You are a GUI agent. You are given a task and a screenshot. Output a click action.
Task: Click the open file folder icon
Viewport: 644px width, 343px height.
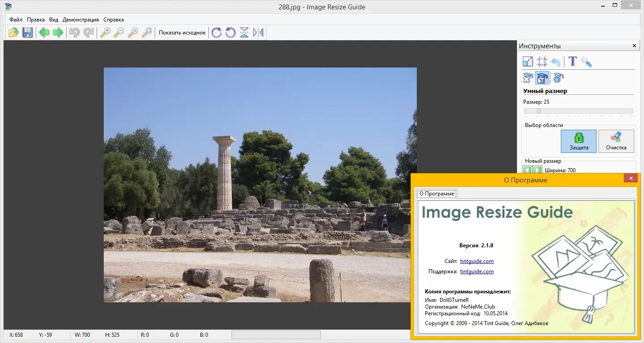coord(13,33)
